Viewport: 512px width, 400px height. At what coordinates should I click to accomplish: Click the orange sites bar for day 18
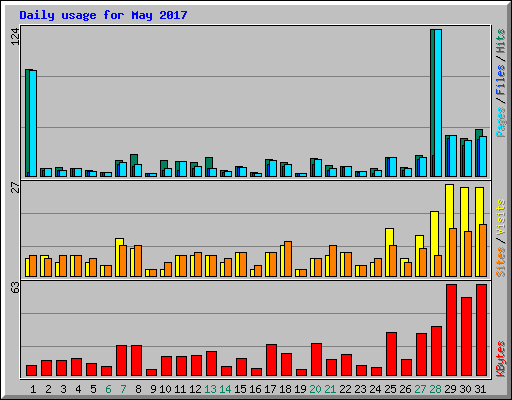[288, 259]
